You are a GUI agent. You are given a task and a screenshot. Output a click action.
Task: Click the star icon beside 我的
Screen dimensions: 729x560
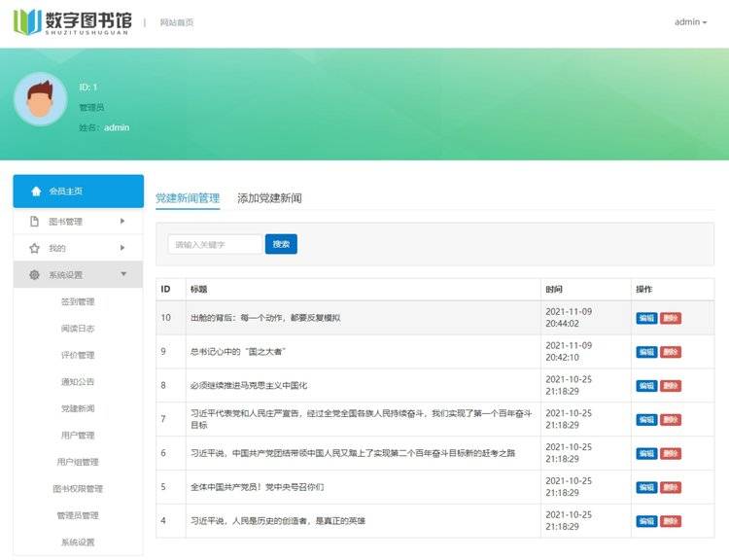pyautogui.click(x=34, y=249)
